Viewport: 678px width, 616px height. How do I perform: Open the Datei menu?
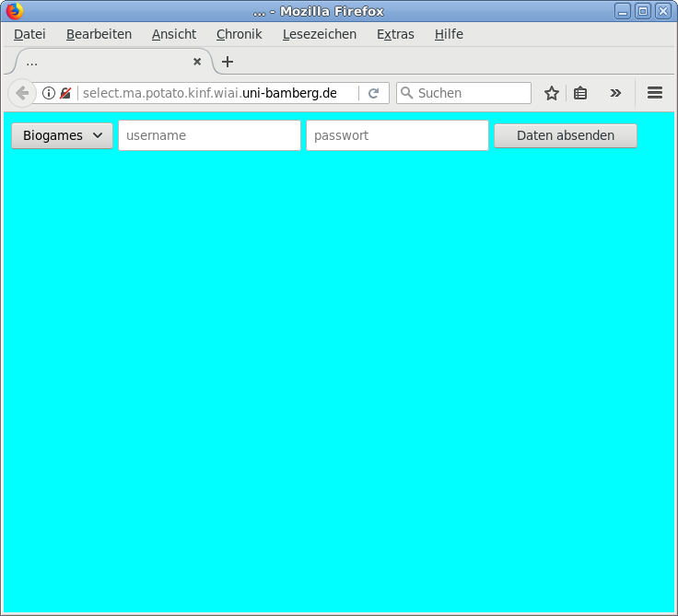tap(29, 34)
